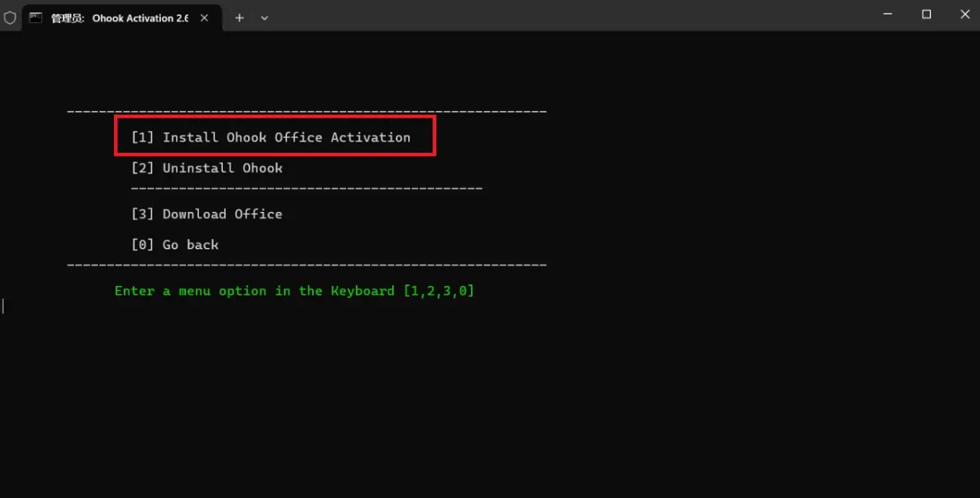This screenshot has width=980, height=498.
Task: Select the Ohook Activation terminal tab
Action: tap(120, 17)
